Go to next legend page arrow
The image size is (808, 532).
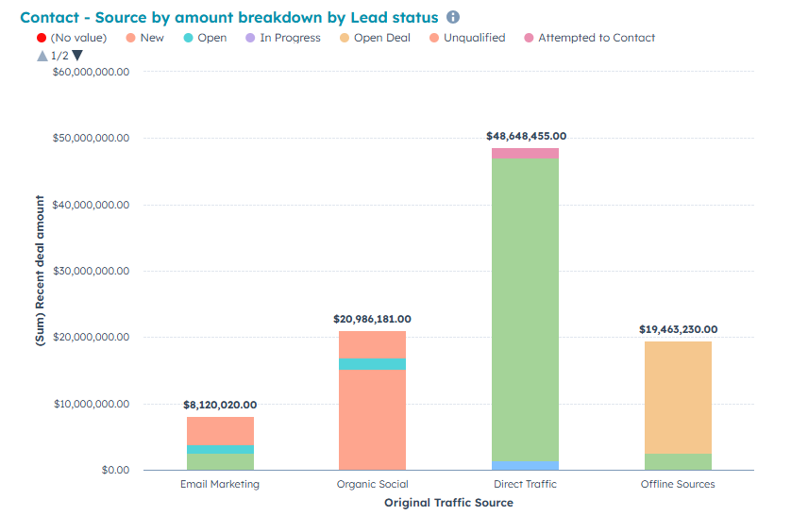(78, 56)
